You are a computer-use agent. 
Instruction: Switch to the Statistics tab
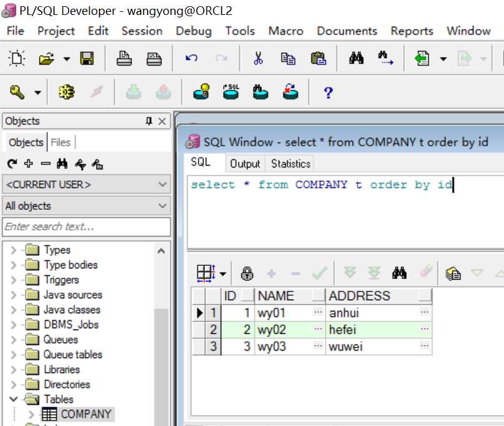pos(290,164)
